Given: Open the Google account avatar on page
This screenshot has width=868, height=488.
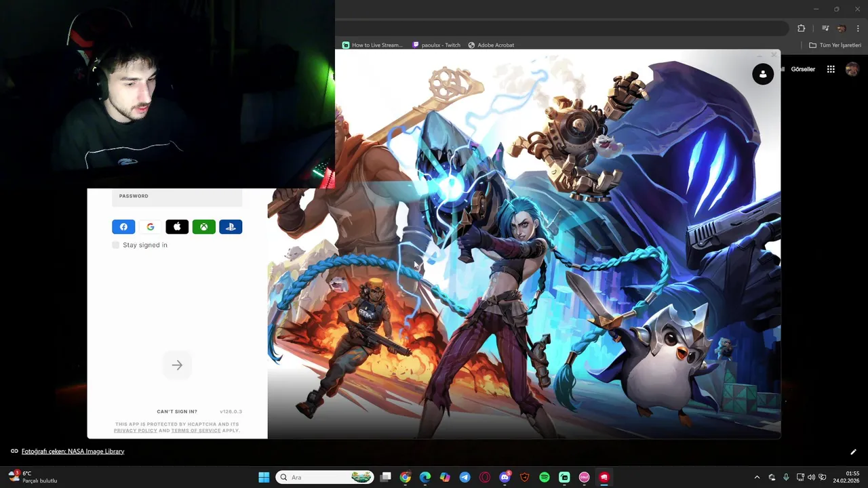Looking at the screenshot, I should tap(852, 69).
